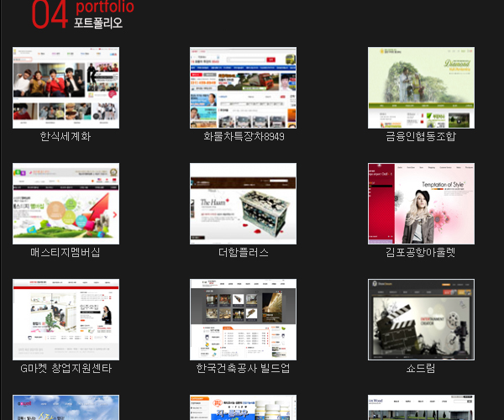The height and width of the screenshot is (420, 504).
Task: Open the 금융인협동조합 site thumbnail
Action: point(421,87)
